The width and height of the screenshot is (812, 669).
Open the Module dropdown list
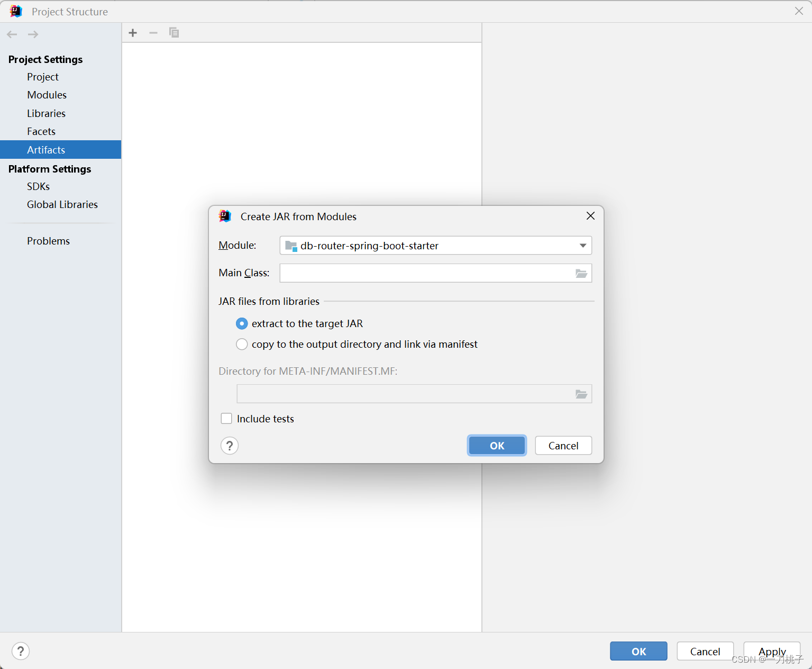pyautogui.click(x=582, y=245)
